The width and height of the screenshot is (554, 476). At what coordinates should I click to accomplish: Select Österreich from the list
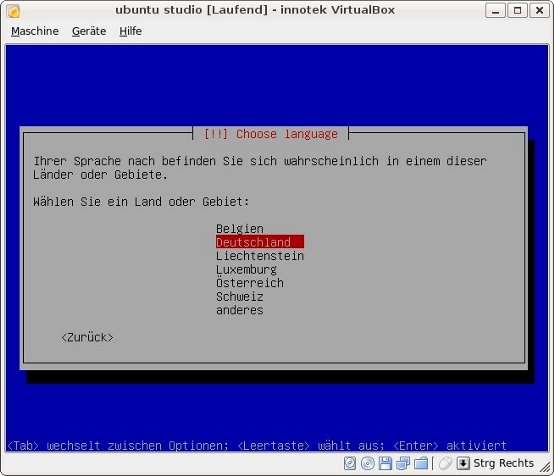pyautogui.click(x=250, y=283)
